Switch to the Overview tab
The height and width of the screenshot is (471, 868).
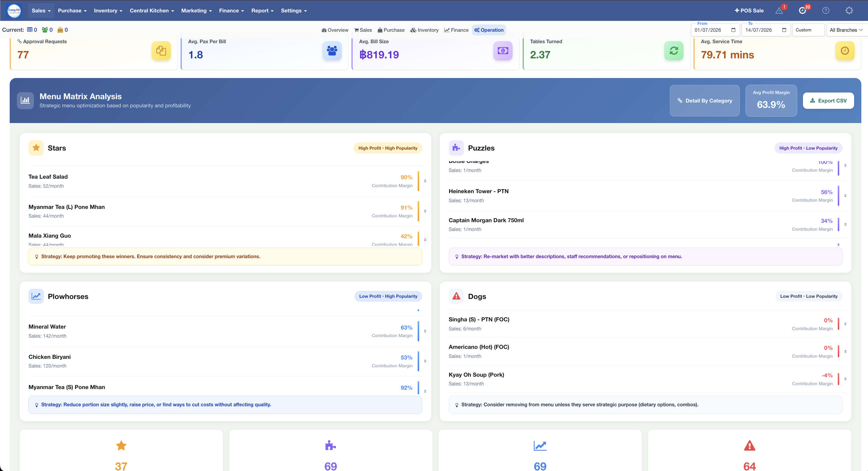(335, 30)
